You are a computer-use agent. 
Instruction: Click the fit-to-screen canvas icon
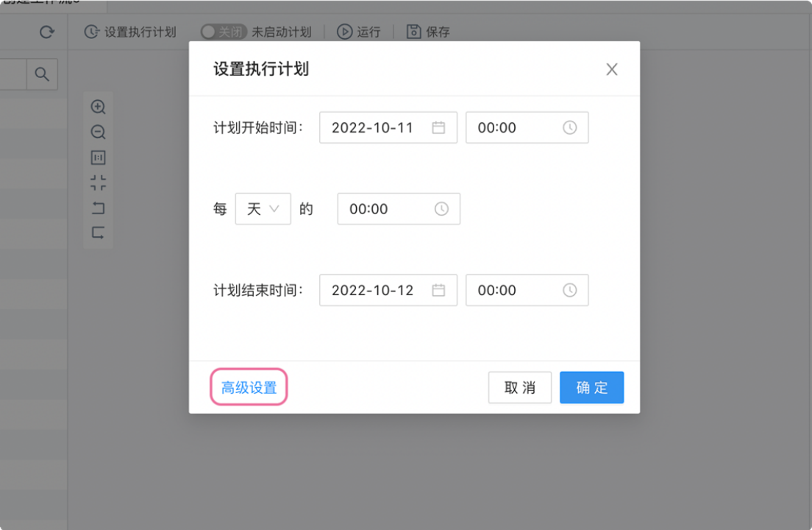tap(98, 183)
